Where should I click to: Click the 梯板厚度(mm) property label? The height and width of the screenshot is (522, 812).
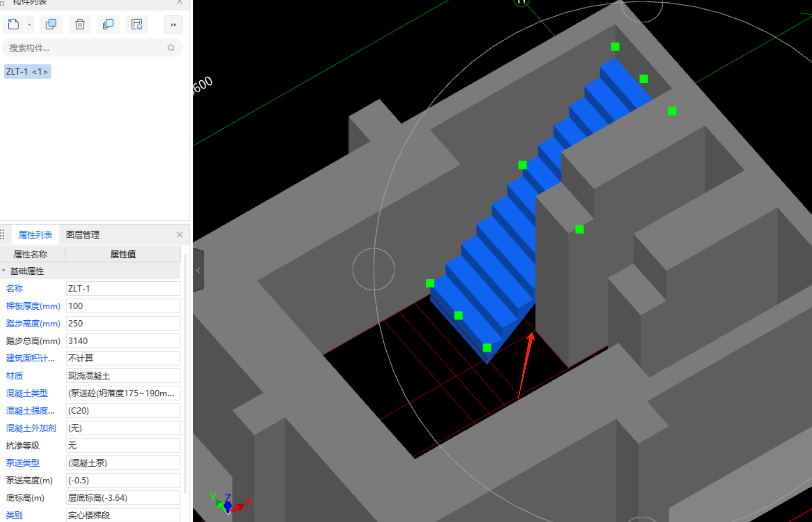[33, 306]
